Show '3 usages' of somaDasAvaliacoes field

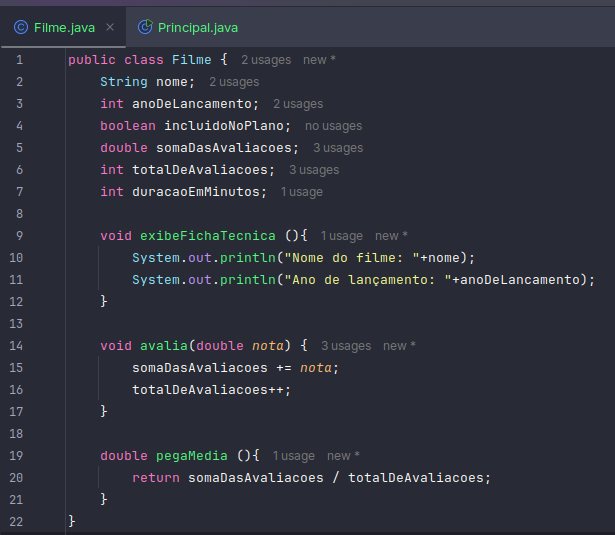point(338,148)
